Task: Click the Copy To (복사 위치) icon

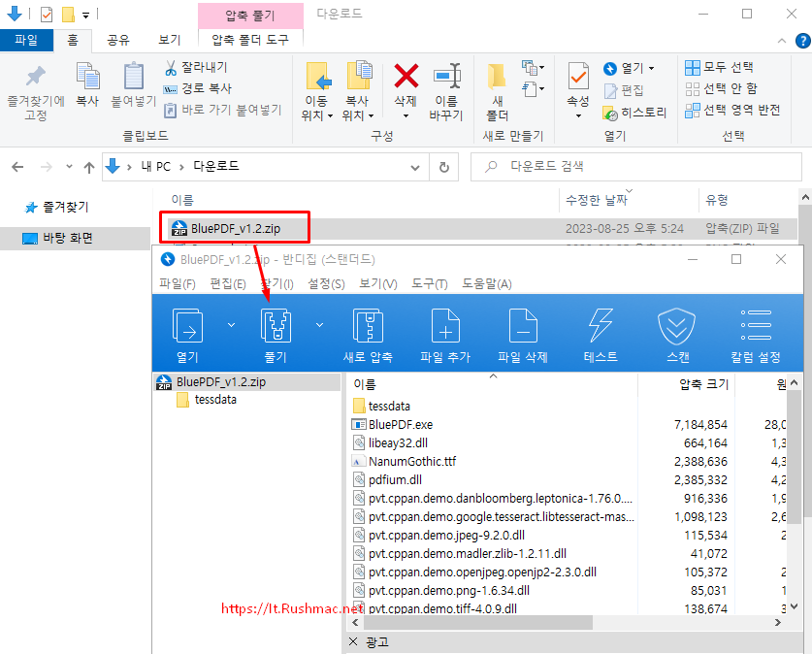Action: (359, 76)
